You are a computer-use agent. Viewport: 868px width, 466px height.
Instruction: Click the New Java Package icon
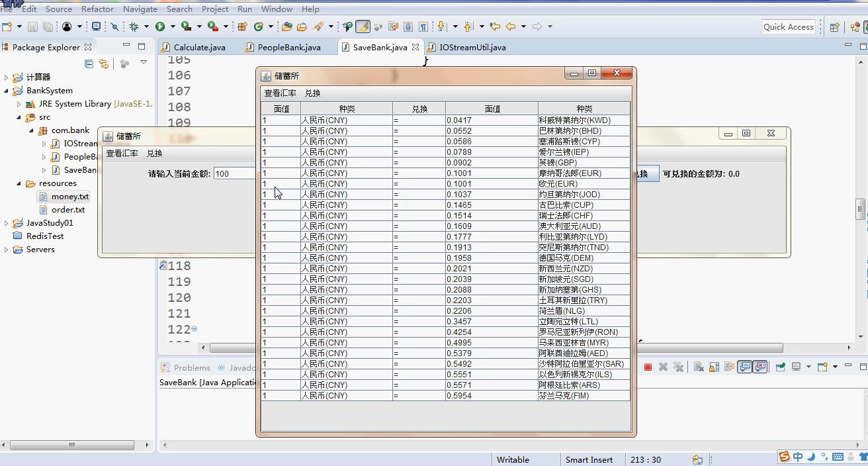(242, 26)
